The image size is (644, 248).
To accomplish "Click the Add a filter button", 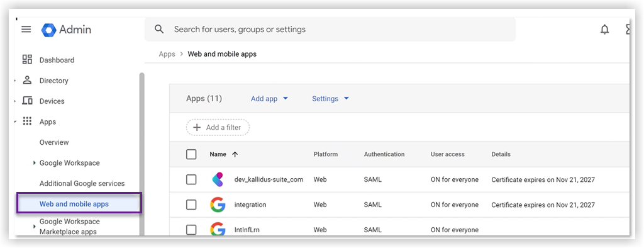I will [218, 128].
